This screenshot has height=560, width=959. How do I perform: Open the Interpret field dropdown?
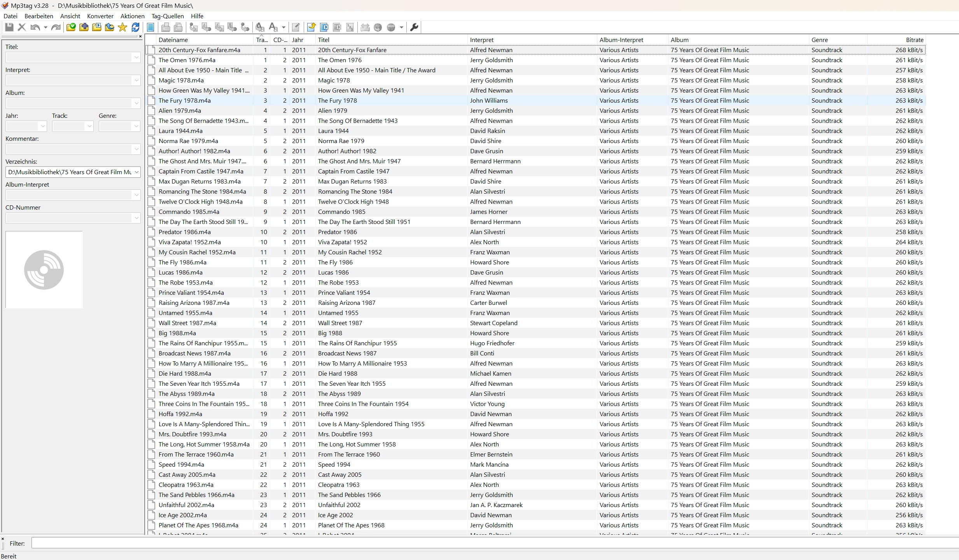tap(136, 80)
